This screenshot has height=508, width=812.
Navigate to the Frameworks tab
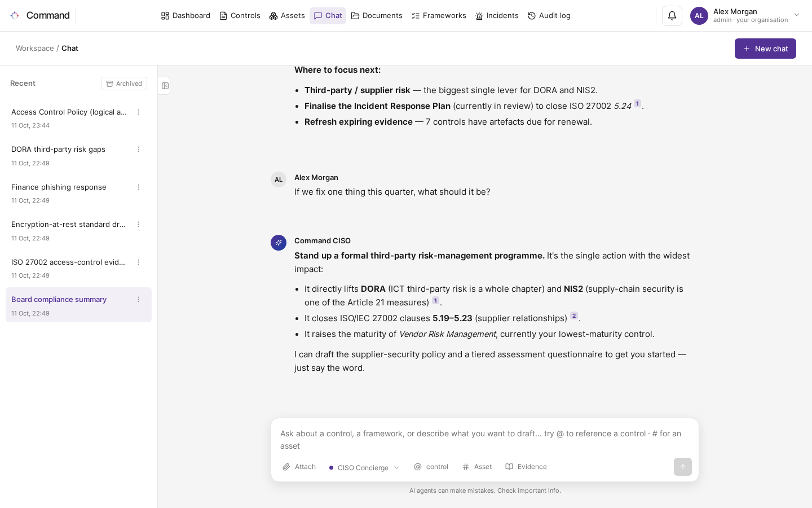439,16
